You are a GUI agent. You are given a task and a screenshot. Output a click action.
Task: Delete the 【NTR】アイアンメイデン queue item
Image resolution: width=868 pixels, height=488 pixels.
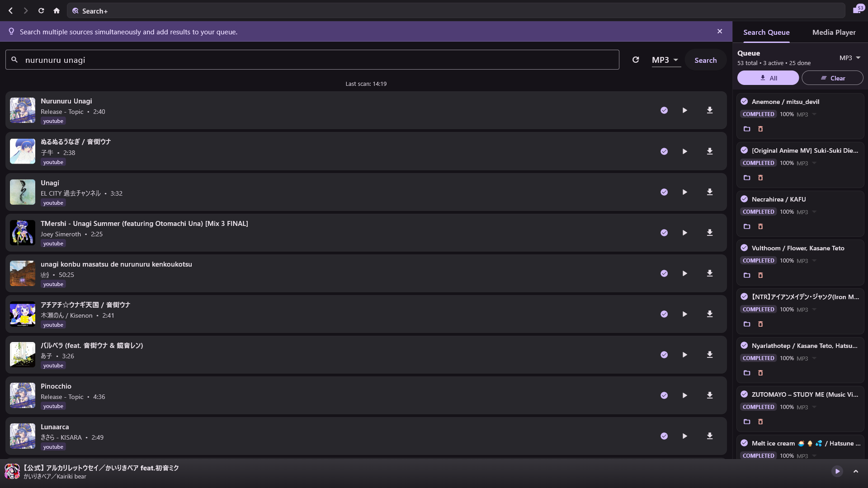tap(760, 324)
